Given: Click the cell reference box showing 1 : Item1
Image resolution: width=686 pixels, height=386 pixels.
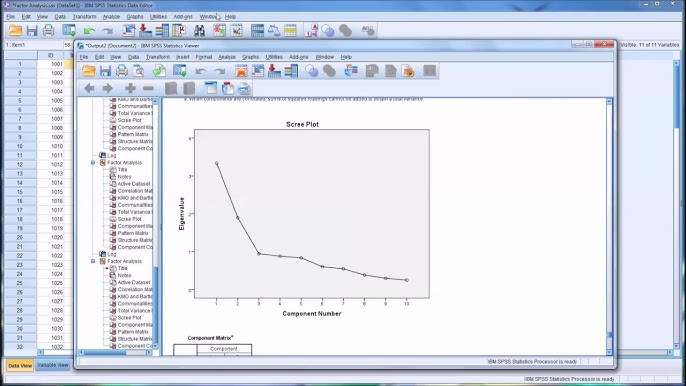Looking at the screenshot, I should pyautogui.click(x=34, y=45).
